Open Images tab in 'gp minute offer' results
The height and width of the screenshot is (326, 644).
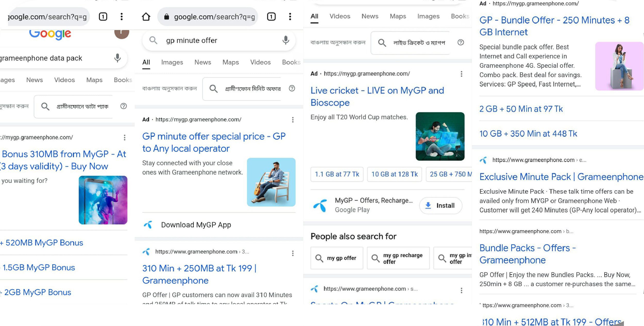[x=172, y=62]
